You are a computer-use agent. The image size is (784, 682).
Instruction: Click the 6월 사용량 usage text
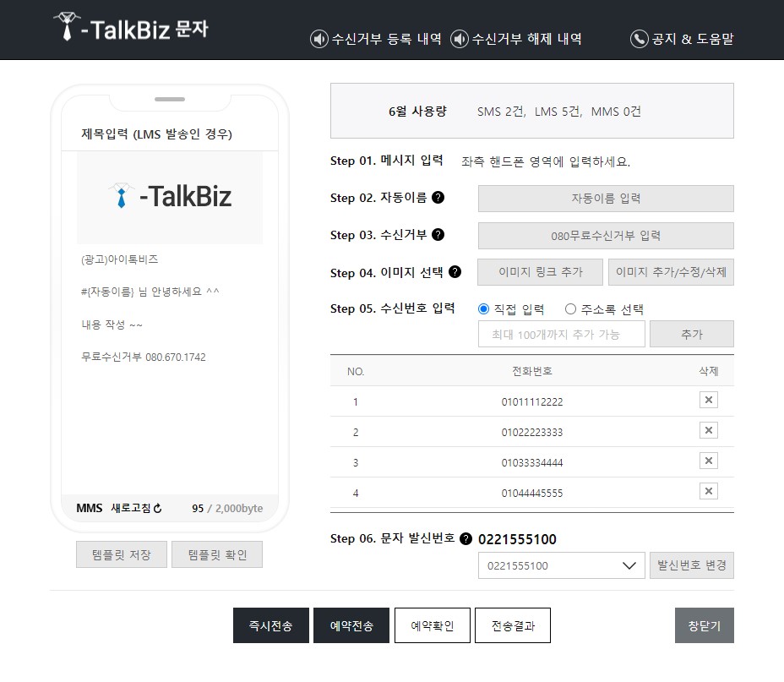click(x=417, y=111)
